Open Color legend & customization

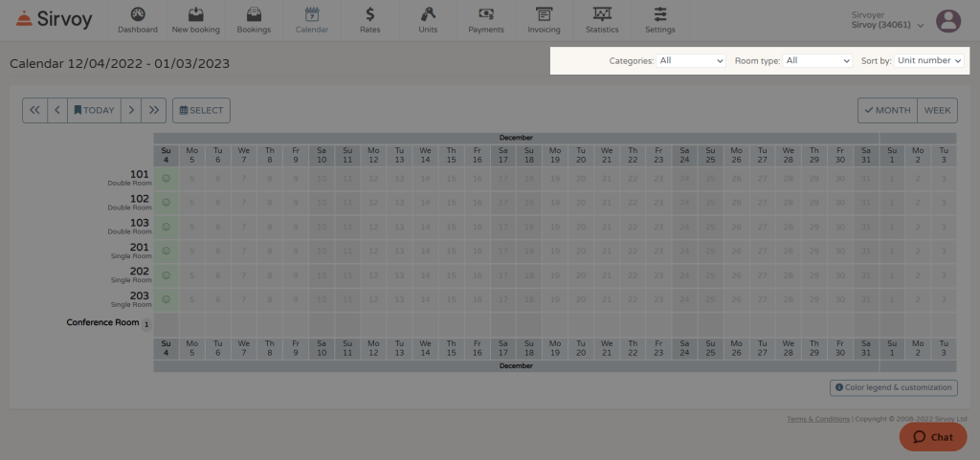(894, 387)
